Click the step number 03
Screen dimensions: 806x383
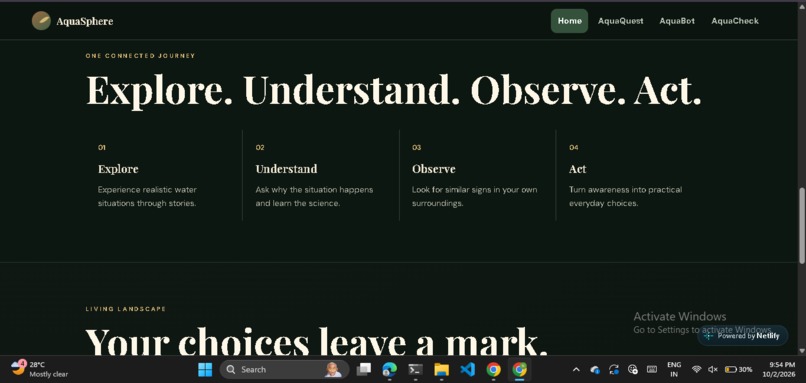point(416,148)
